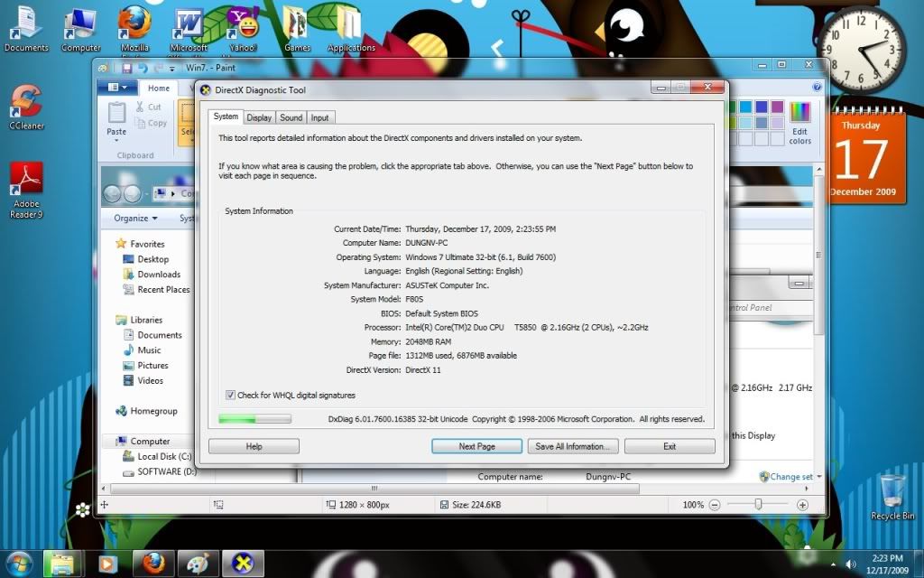Show hidden system tray icons

click(x=833, y=565)
